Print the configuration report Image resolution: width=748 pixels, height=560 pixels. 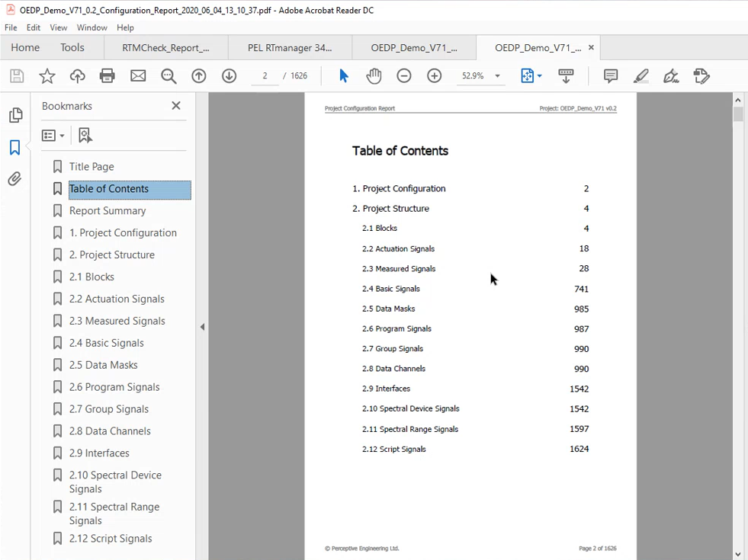107,75
